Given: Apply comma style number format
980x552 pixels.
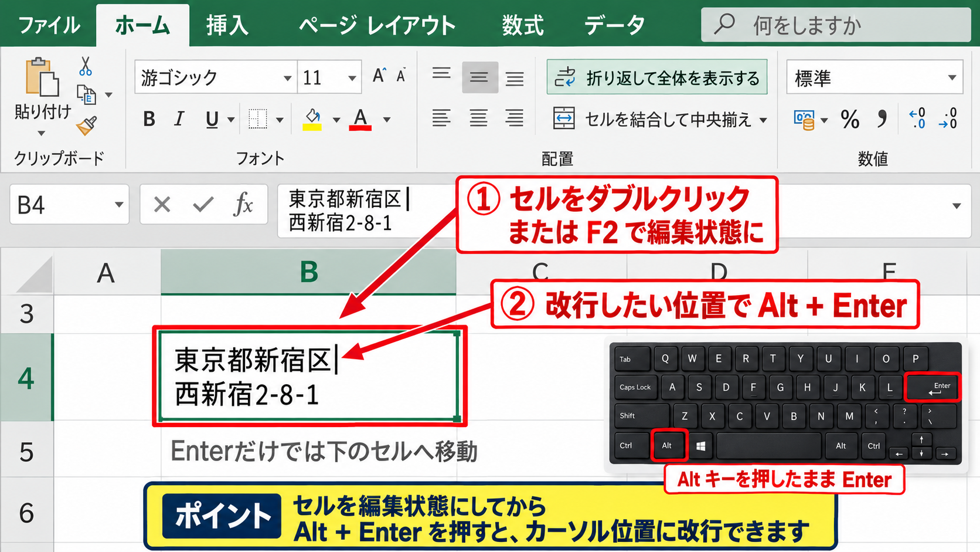Looking at the screenshot, I should tap(882, 119).
